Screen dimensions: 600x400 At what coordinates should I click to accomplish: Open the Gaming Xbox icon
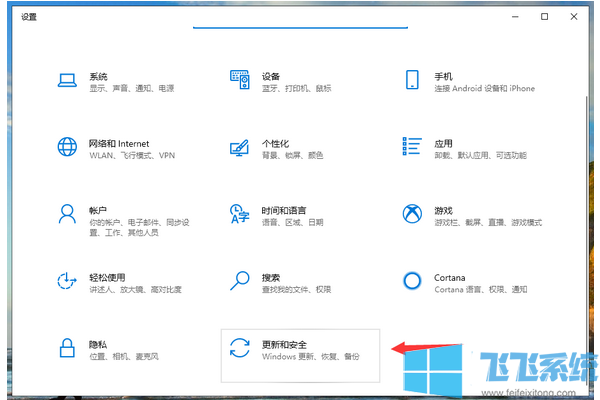(412, 214)
